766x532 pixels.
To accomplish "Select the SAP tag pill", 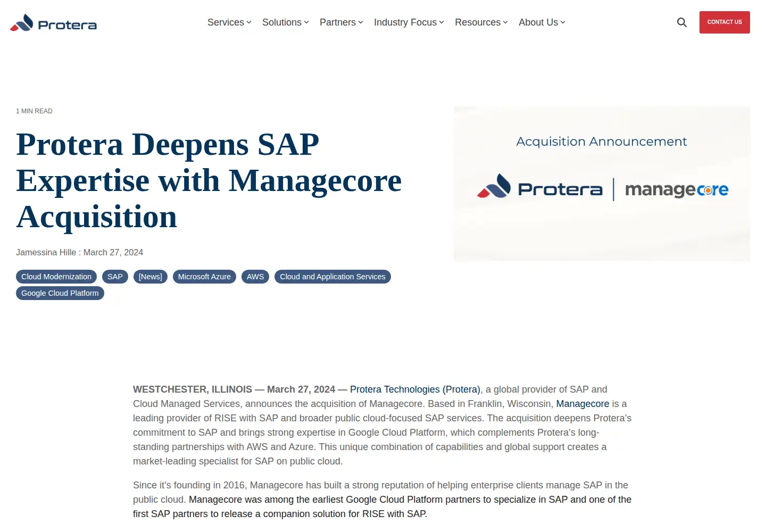I will tap(115, 277).
